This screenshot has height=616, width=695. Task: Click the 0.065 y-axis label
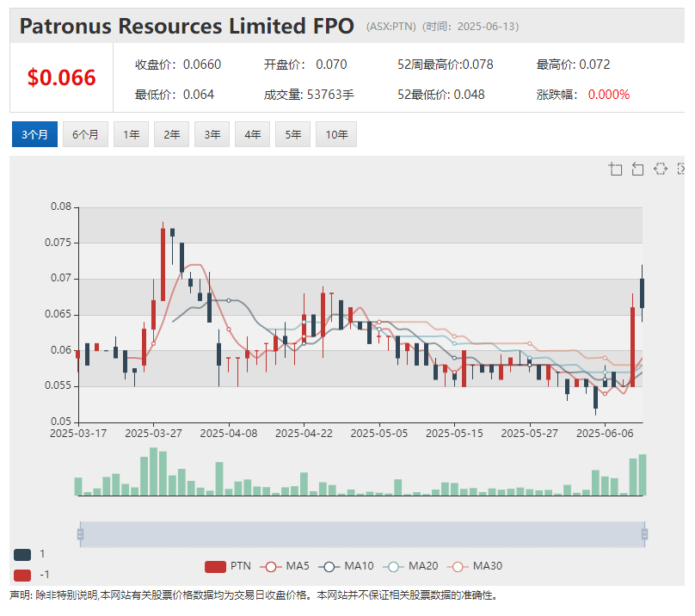pos(58,314)
